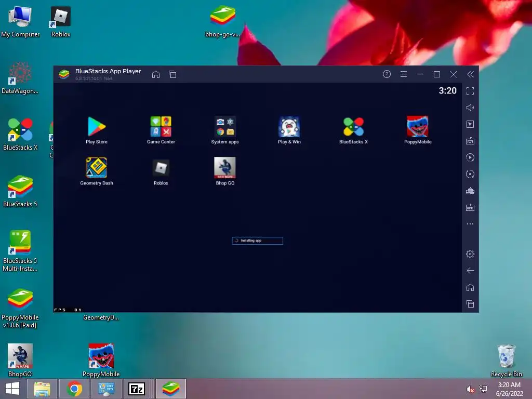Open BlueStacks help question mark icon
532x399 pixels.
[387, 74]
